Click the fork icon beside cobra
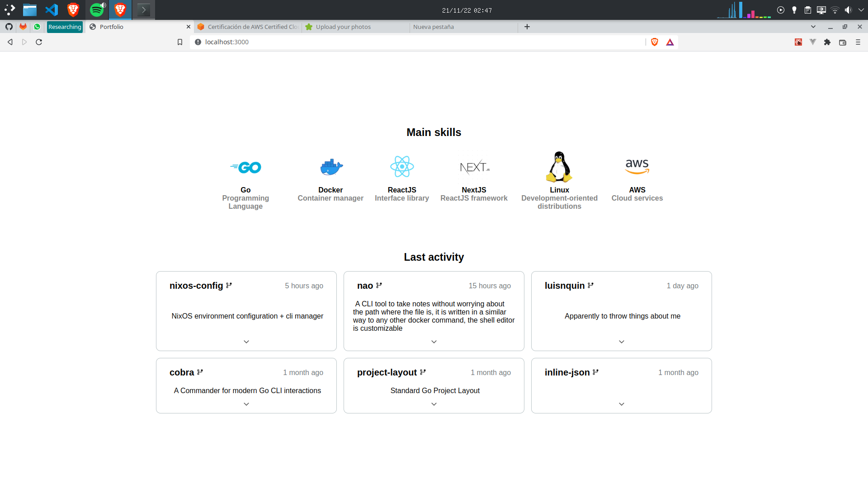The image size is (868, 488). pyautogui.click(x=200, y=372)
